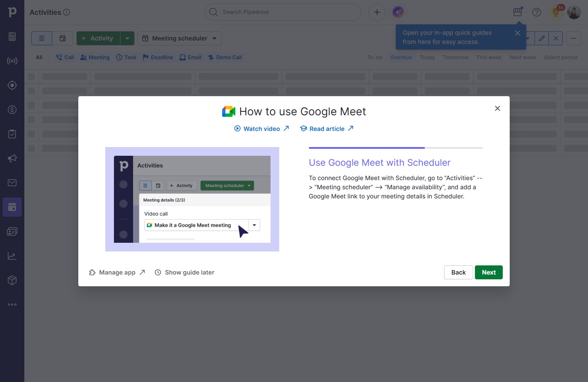This screenshot has width=588, height=382.
Task: Filter activities by Demo Call
Action: (x=225, y=57)
